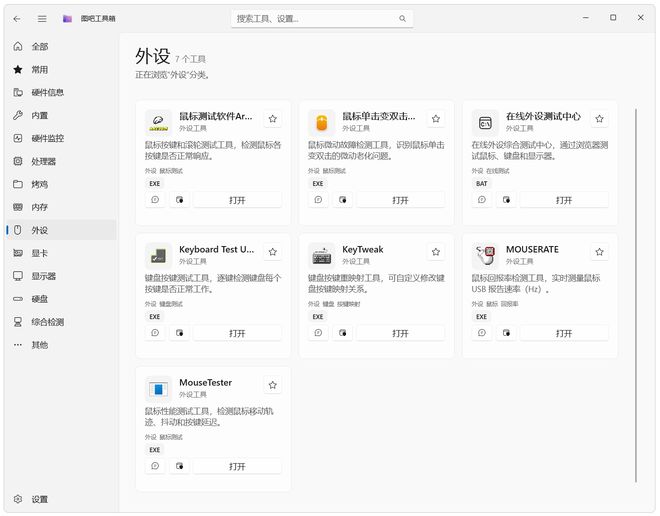This screenshot has height=516, width=660.
Task: Click the MouseTester blue app thumbnail
Action: click(x=158, y=389)
